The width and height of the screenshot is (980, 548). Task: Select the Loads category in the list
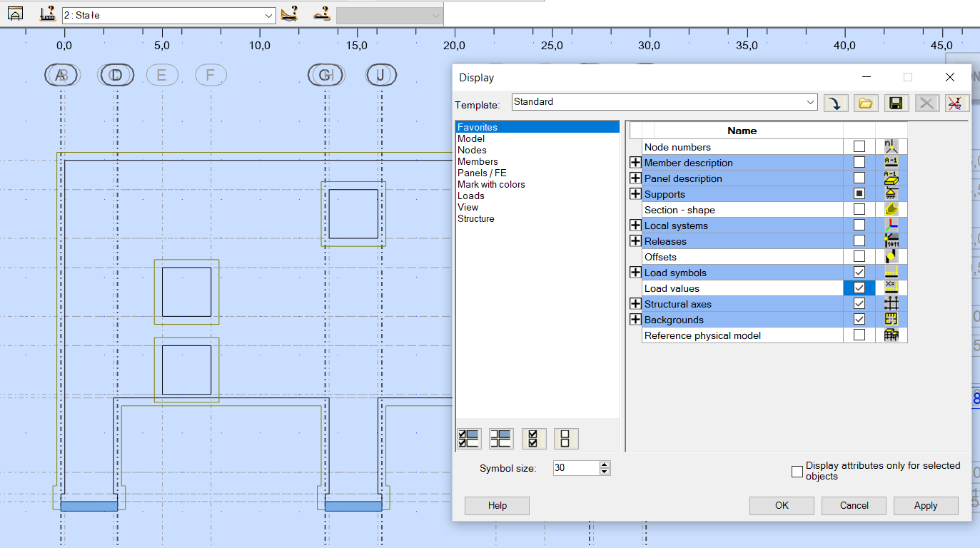coord(471,196)
